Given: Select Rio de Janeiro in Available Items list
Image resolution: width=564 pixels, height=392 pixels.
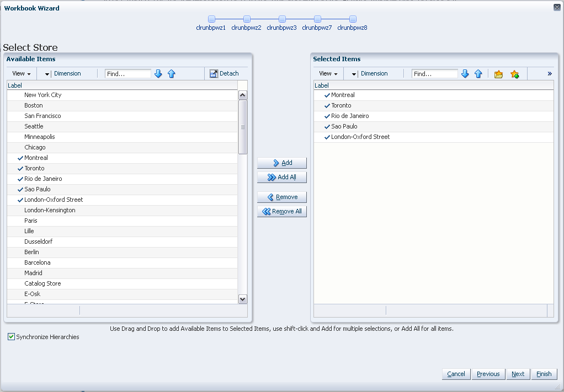Looking at the screenshot, I should click(x=123, y=179).
